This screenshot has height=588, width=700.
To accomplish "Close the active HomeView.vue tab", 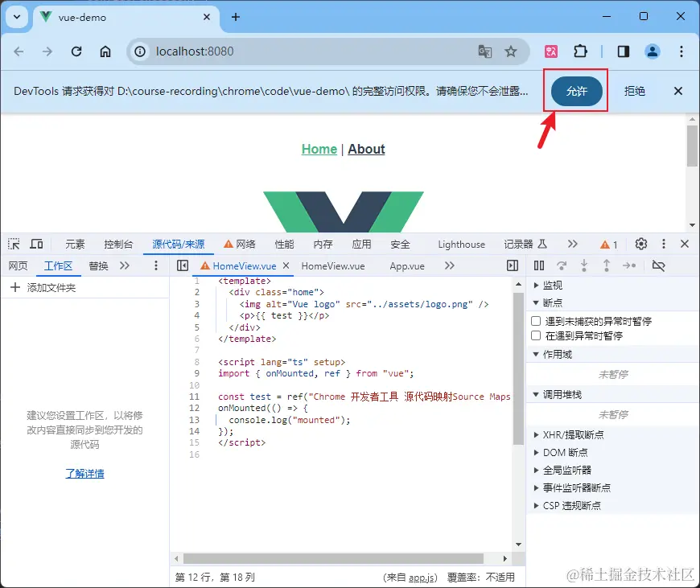I will 286,265.
